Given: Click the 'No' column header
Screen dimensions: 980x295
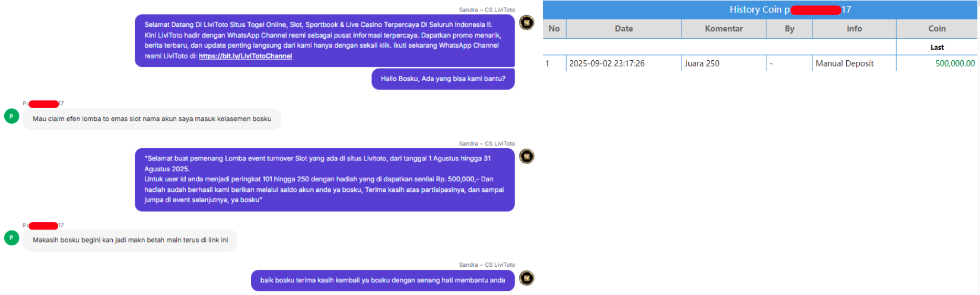Looking at the screenshot, I should tap(554, 29).
